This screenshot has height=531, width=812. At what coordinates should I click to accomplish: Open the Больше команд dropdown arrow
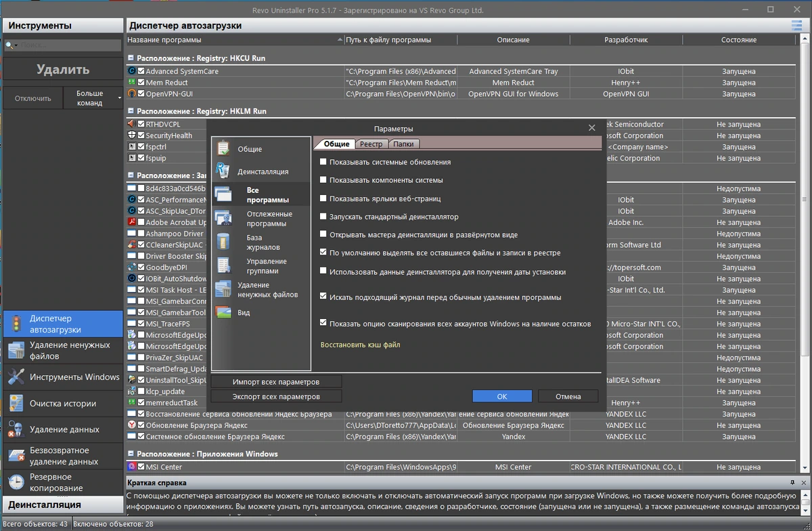(x=120, y=98)
